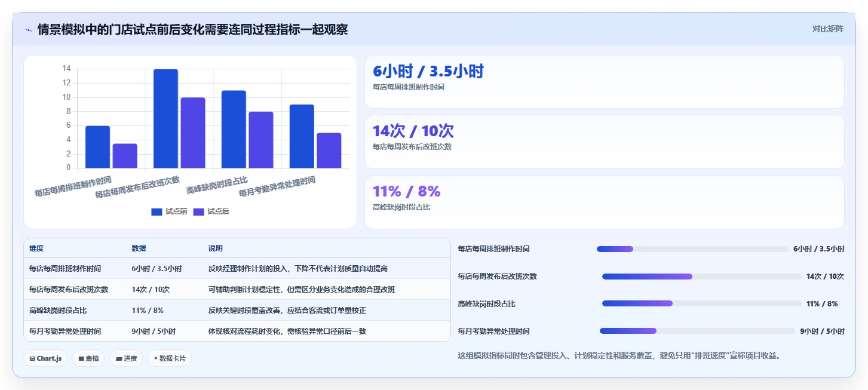
Task: Select the 6小时 / 3.5小时 data card value
Action: point(428,71)
